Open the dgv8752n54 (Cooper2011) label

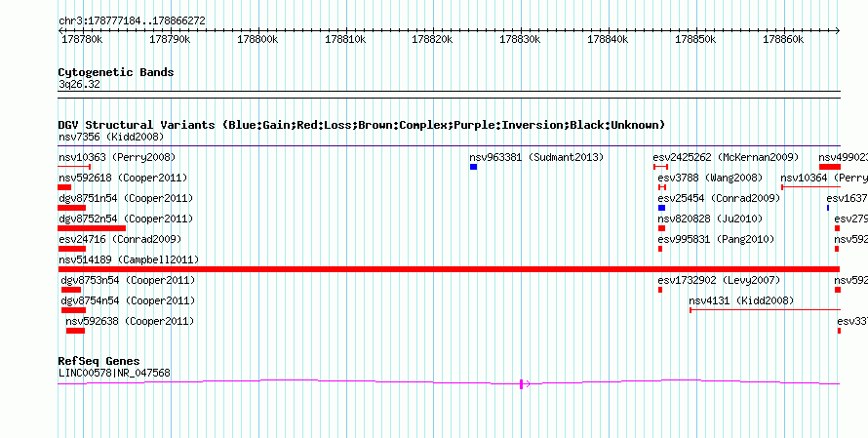click(126, 219)
